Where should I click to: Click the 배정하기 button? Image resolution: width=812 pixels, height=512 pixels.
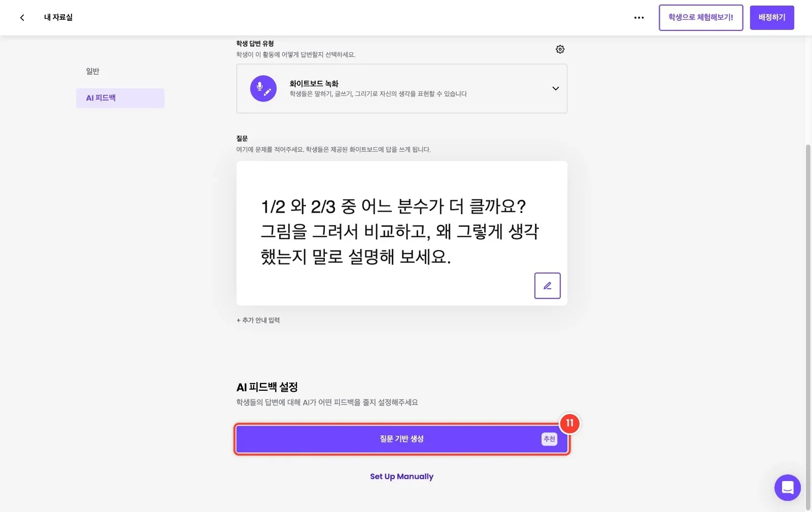(772, 18)
